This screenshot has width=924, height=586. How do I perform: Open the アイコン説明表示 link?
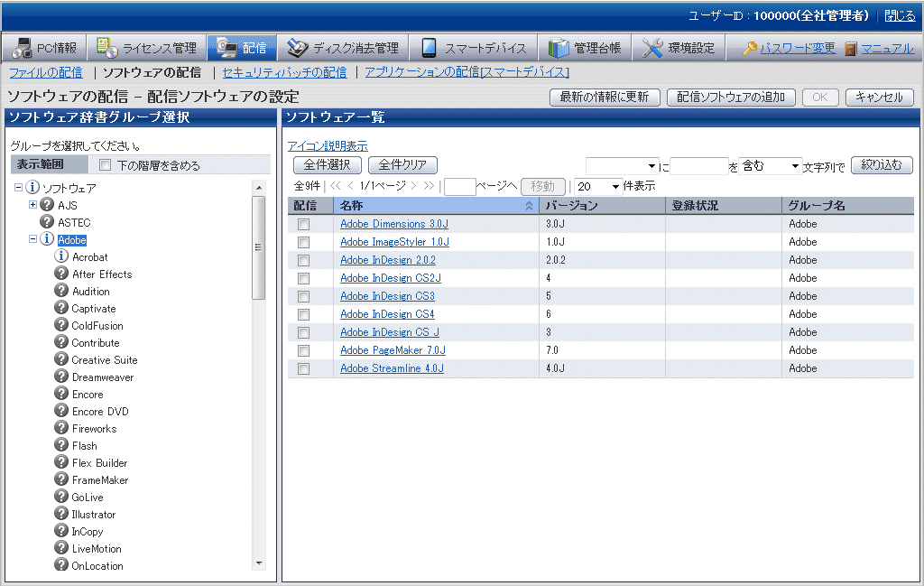point(328,146)
